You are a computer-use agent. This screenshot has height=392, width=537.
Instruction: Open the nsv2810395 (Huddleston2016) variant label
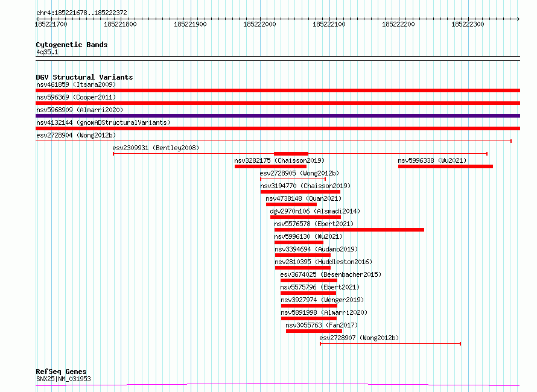click(323, 262)
